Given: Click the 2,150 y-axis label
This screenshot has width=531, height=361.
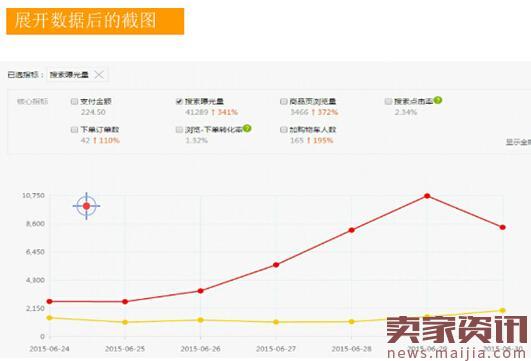Looking at the screenshot, I should tap(35, 308).
